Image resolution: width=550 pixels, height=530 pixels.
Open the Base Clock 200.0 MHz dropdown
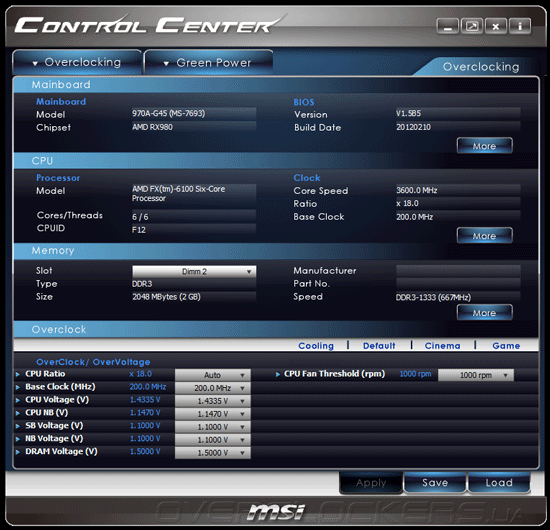pos(213,388)
